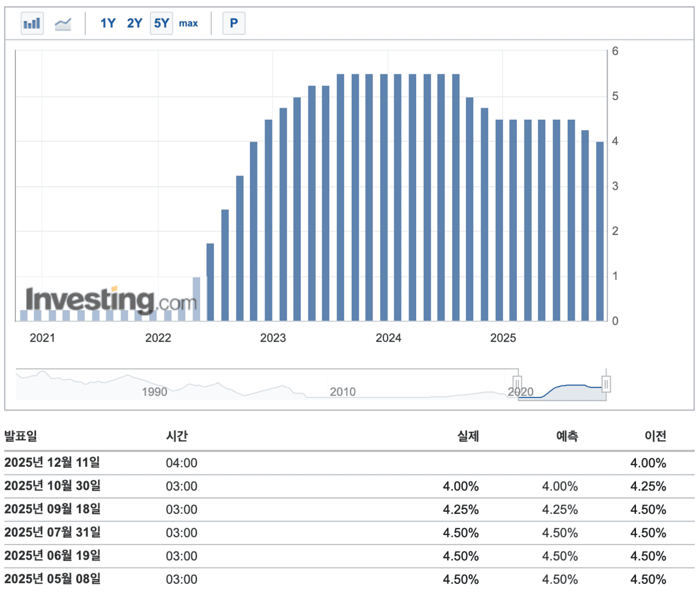Click the right range navigator handle

click(606, 383)
